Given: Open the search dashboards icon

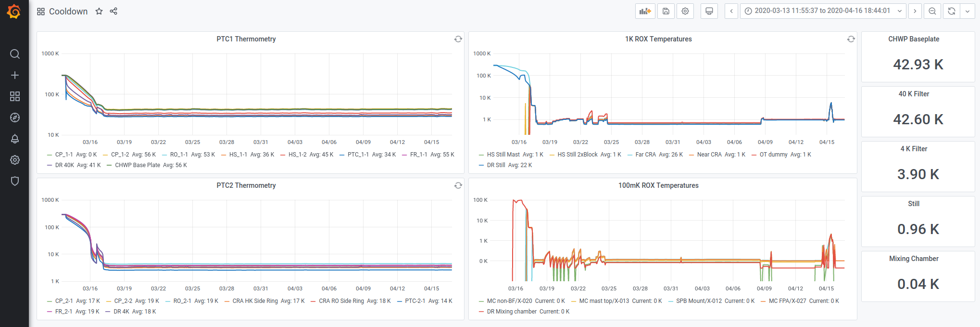Looking at the screenshot, I should (x=15, y=54).
